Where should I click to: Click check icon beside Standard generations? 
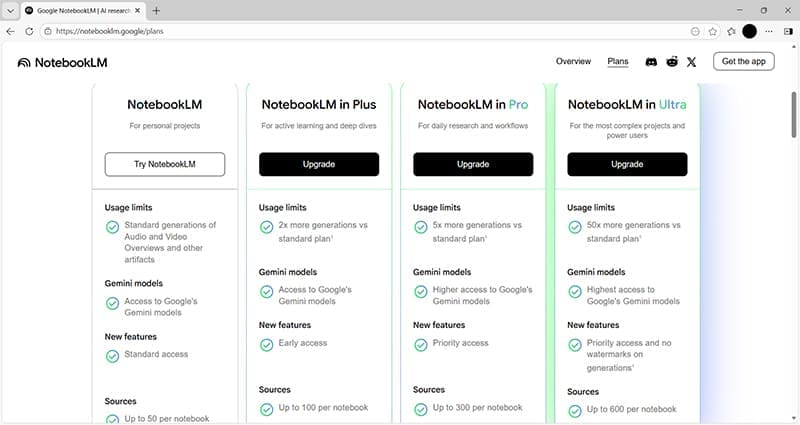click(112, 227)
